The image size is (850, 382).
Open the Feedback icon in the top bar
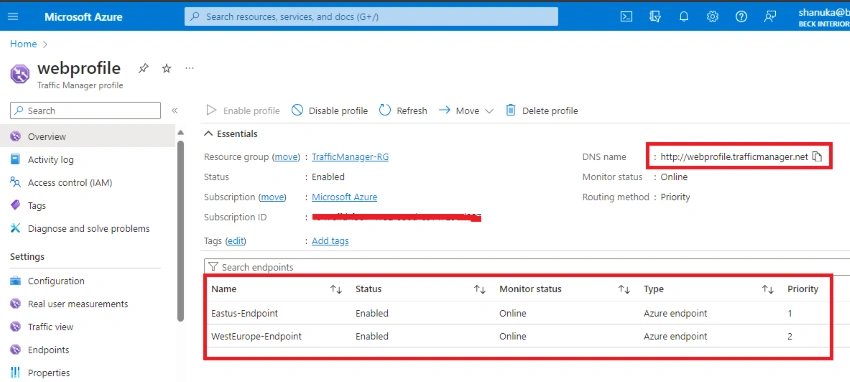click(x=770, y=16)
